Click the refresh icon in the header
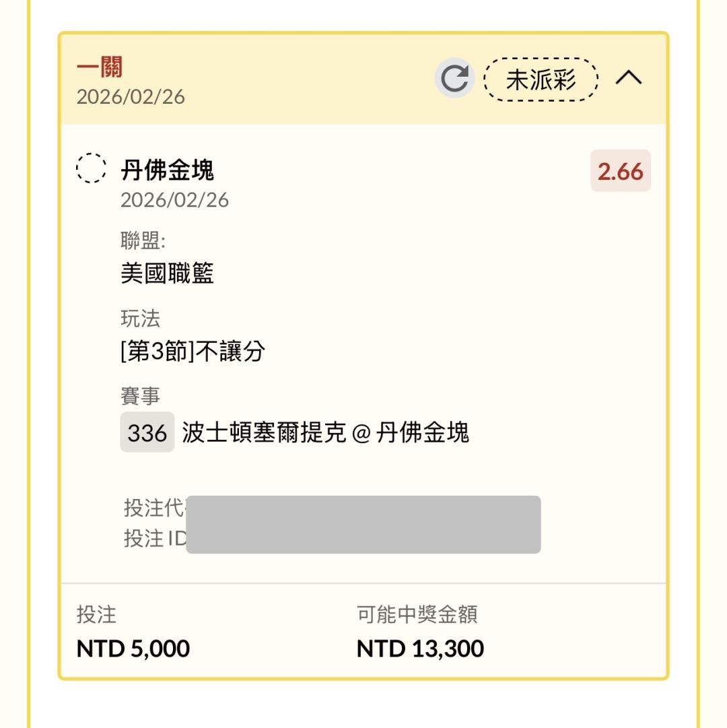Viewport: 727px width, 728px height. 454,79
